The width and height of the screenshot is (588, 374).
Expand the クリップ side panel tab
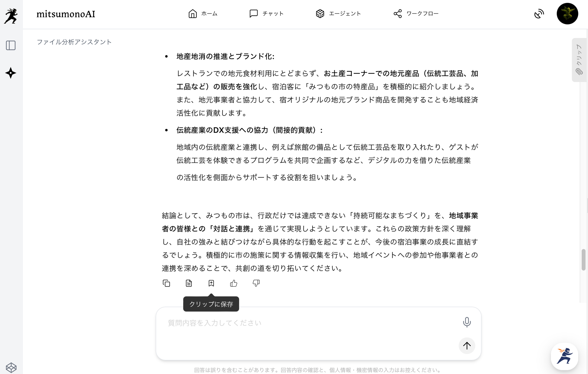coord(579,60)
